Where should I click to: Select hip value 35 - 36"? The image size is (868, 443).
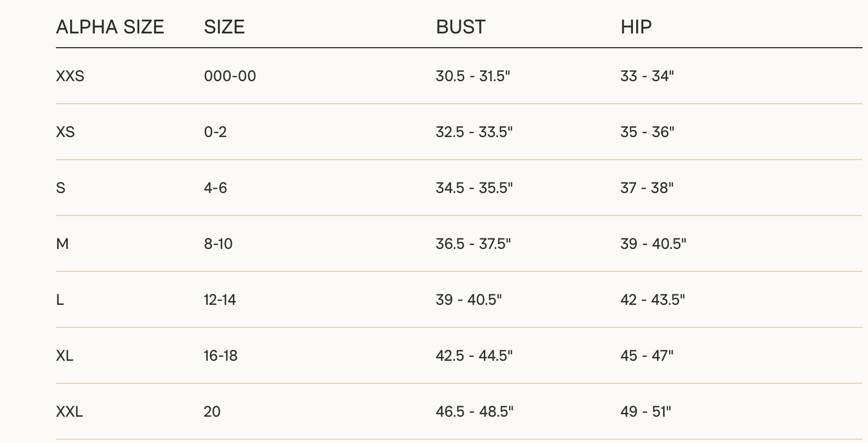(647, 132)
